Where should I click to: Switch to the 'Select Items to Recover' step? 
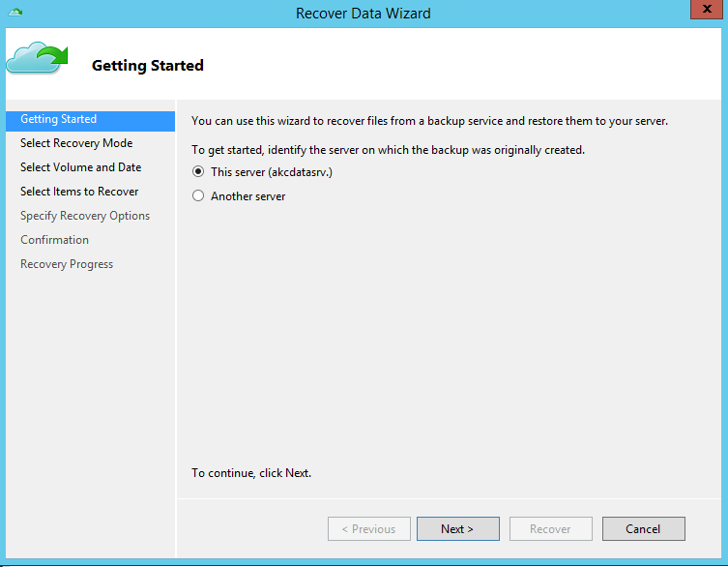pos(79,192)
